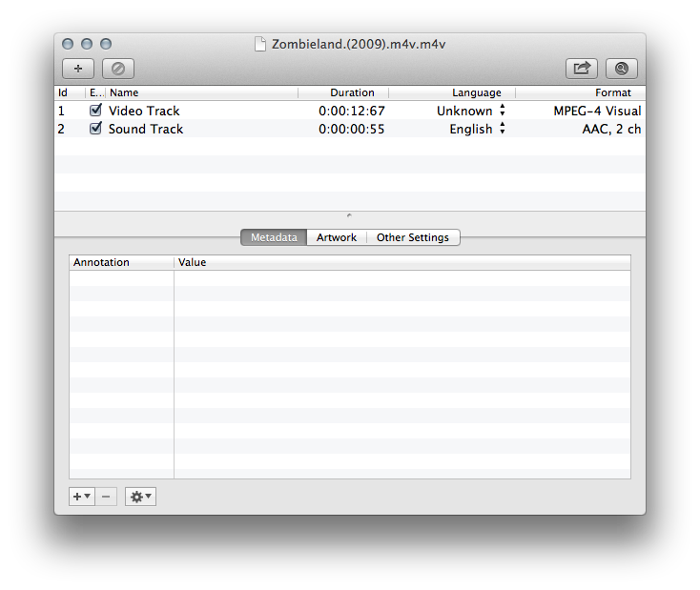Click the duration 0:00:00:55
This screenshot has height=590, width=700.
352,129
